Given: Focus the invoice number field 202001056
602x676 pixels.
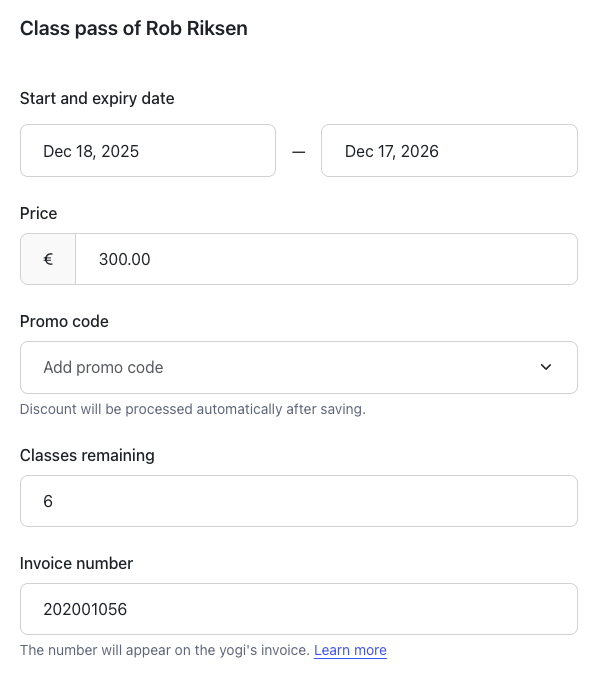Looking at the screenshot, I should pos(299,609).
